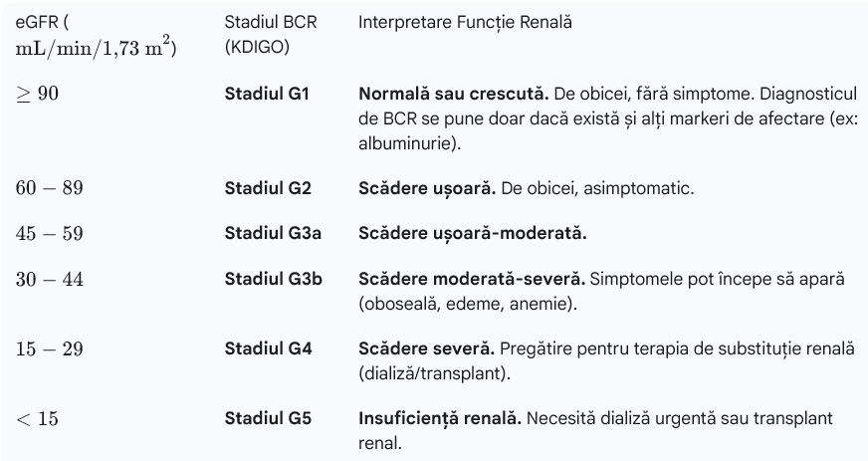Select the Stadiul BCR (KDIGO) header
This screenshot has width=868, height=461.
coord(264,35)
